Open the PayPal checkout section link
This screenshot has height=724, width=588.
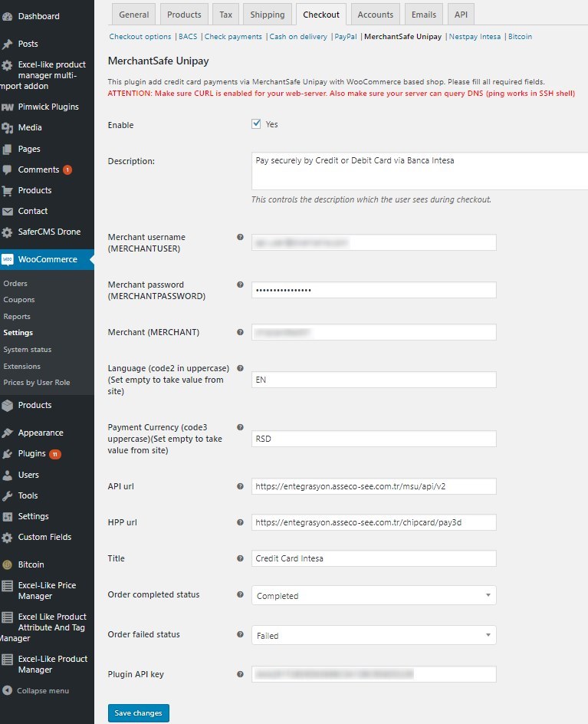pyautogui.click(x=346, y=36)
